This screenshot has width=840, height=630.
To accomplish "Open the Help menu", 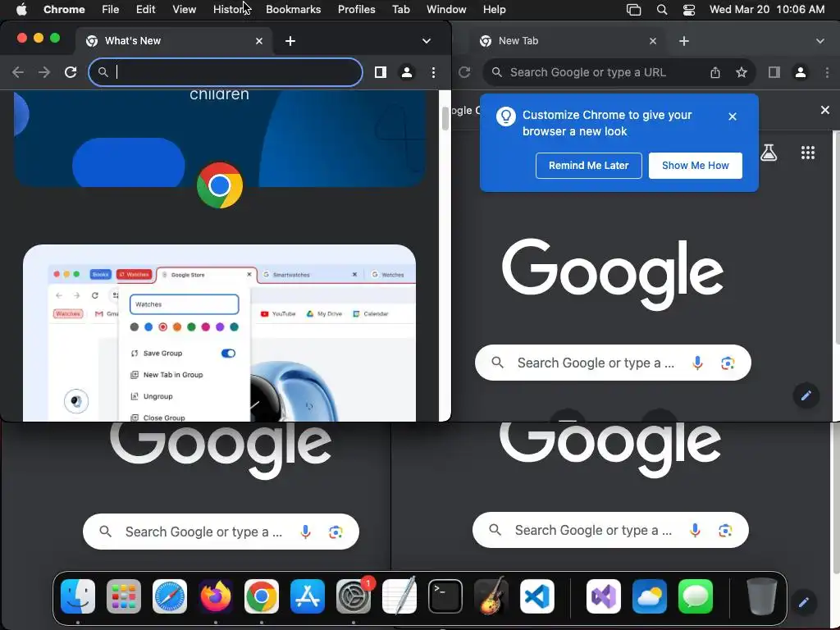I will 494,10.
